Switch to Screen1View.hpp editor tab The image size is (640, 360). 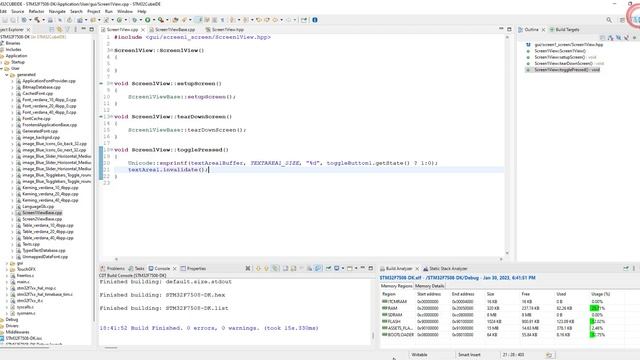[225, 29]
